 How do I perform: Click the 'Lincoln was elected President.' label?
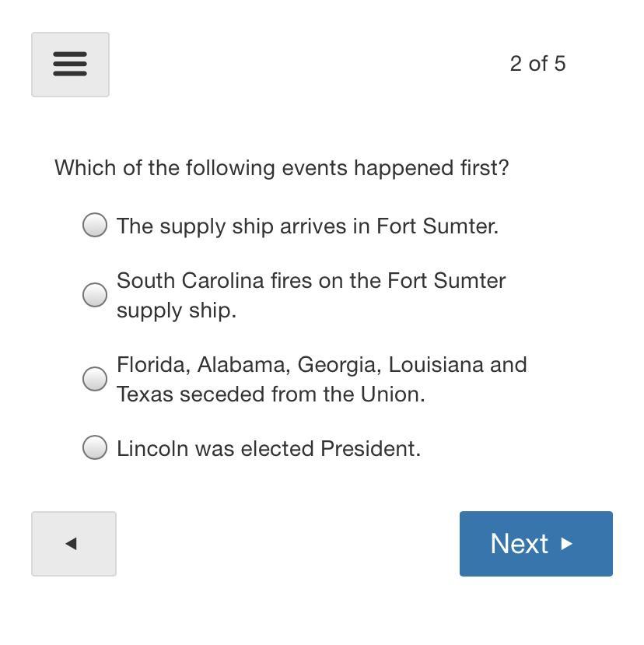coord(268,449)
